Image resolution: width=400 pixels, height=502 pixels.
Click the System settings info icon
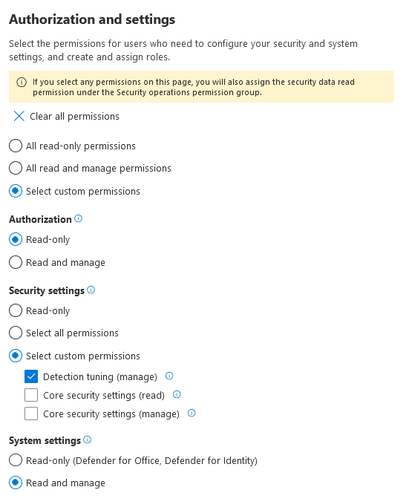pyautogui.click(x=87, y=440)
